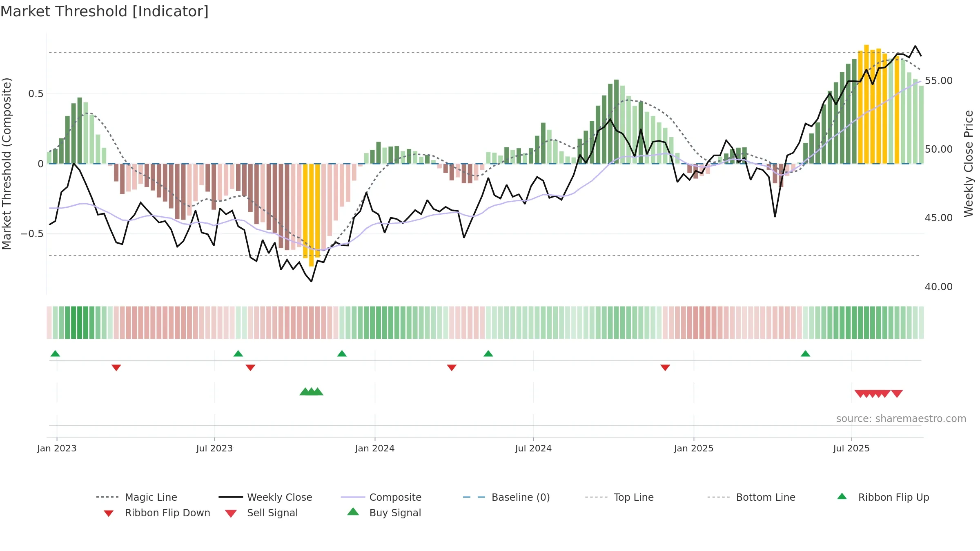Toggle Baseline (0) legend entry
The width and height of the screenshot is (980, 551).
coord(506,497)
